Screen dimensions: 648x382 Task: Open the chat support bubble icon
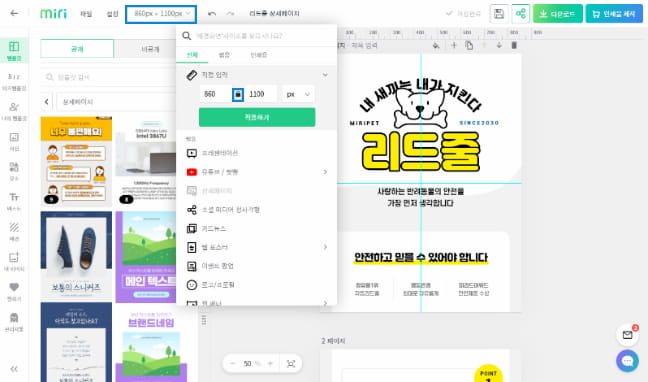pyautogui.click(x=627, y=361)
